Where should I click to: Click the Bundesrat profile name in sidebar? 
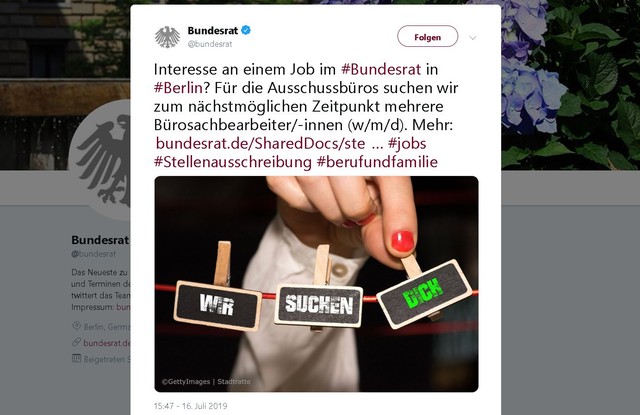(x=100, y=240)
